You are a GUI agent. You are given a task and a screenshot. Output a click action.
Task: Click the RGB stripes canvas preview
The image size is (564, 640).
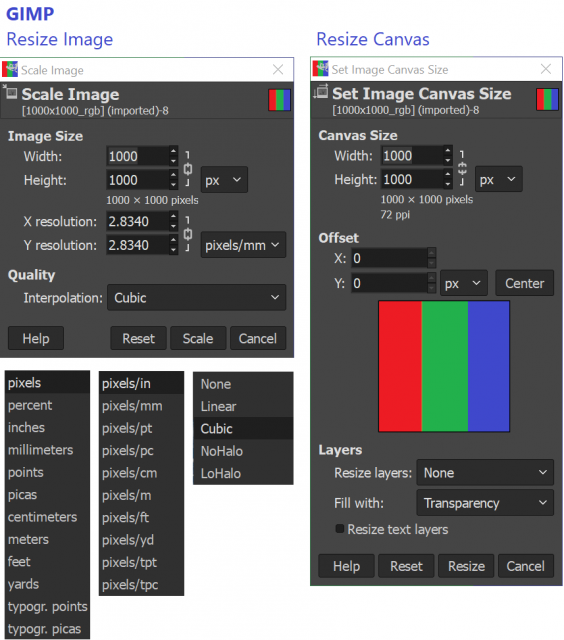click(444, 366)
